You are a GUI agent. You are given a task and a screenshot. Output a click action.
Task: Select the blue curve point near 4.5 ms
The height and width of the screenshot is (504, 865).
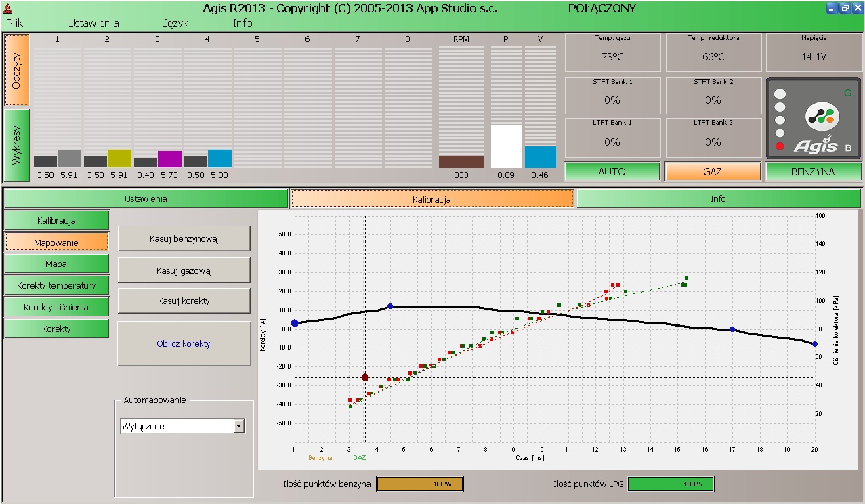389,306
